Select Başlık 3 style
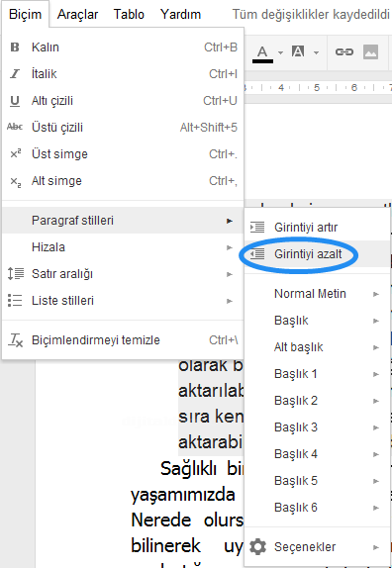 click(x=318, y=427)
